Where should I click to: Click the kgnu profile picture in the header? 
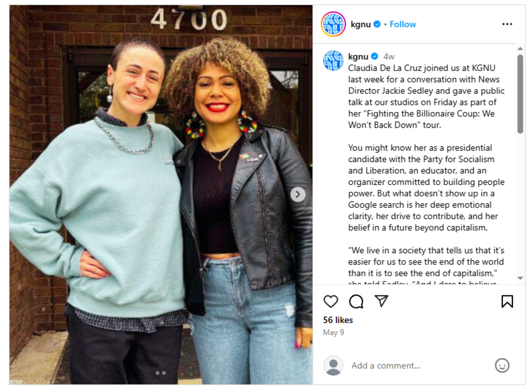coord(333,24)
